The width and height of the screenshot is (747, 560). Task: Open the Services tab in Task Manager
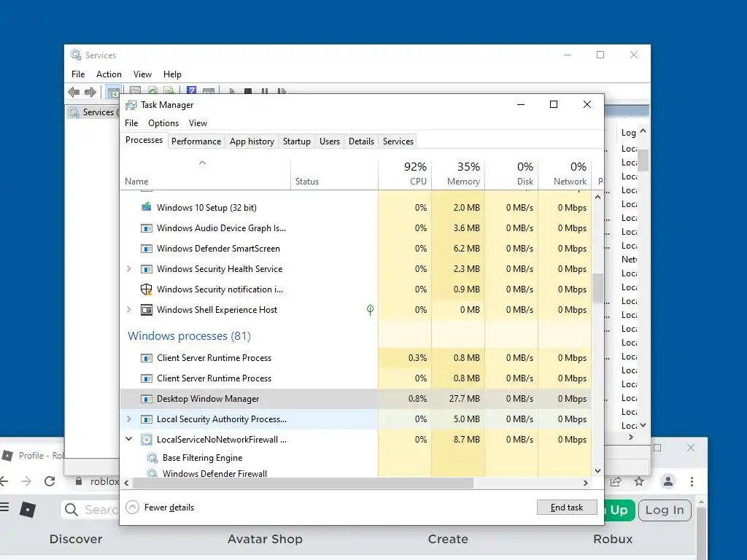pos(398,141)
